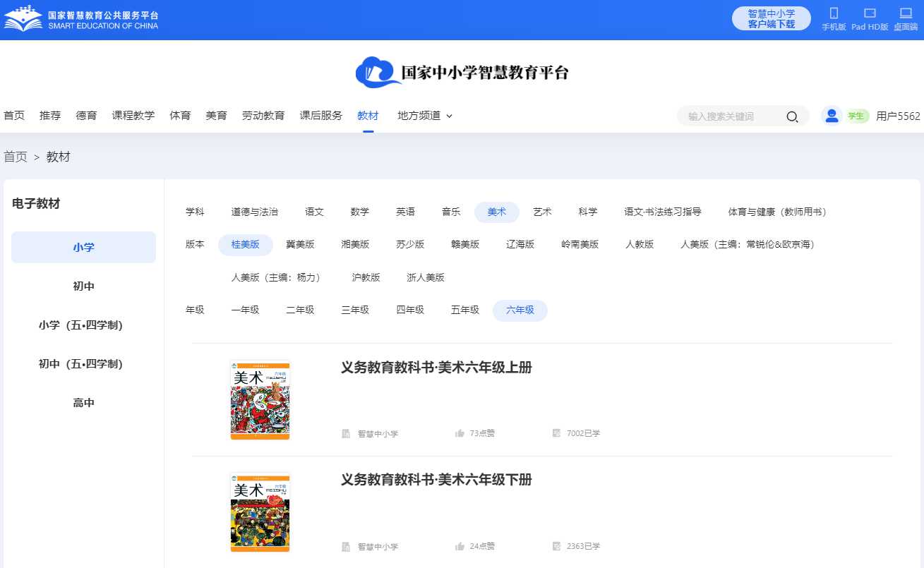The width and height of the screenshot is (924, 568).
Task: Filter by subject 音乐
Action: 452,212
